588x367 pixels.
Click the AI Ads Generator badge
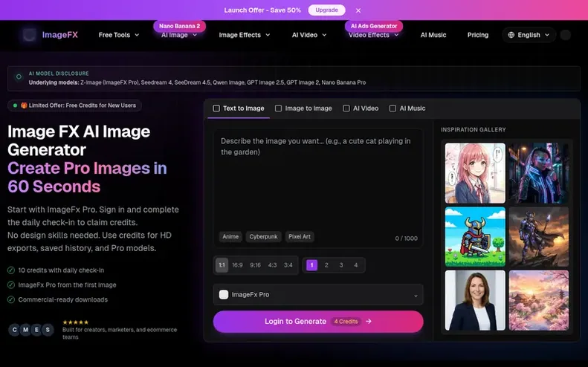pos(374,26)
